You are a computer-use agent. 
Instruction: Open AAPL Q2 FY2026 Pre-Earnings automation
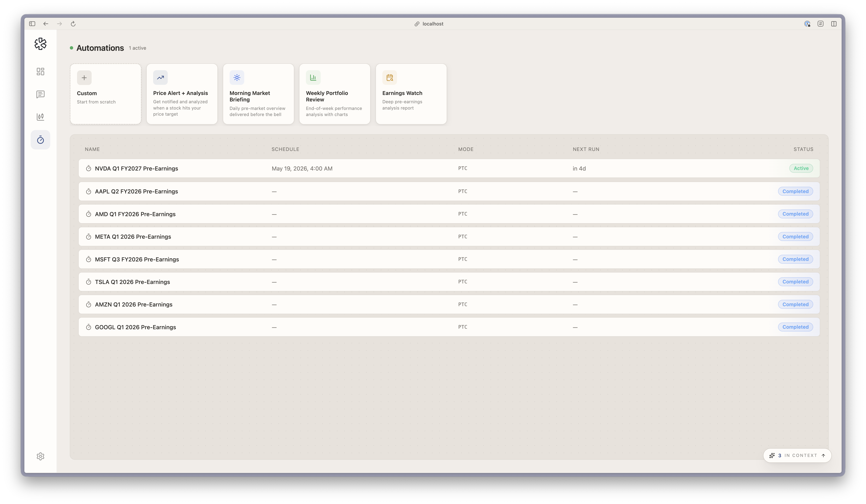449,191
